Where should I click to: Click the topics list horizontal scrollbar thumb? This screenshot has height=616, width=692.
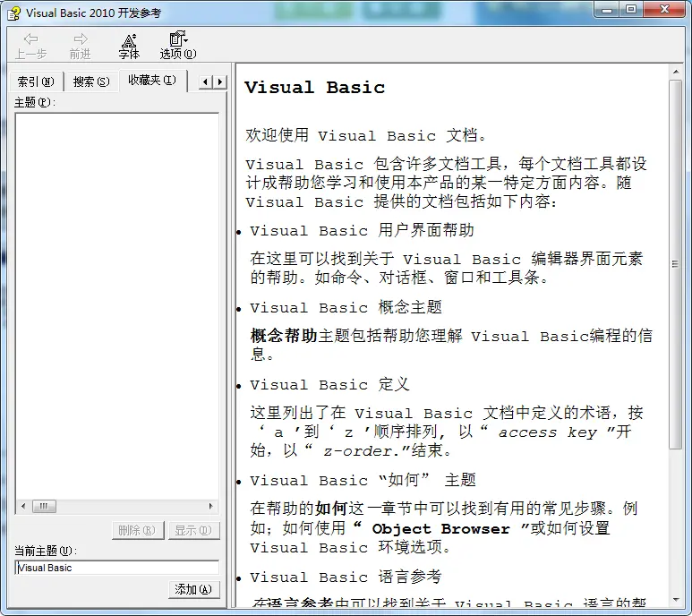(x=45, y=506)
